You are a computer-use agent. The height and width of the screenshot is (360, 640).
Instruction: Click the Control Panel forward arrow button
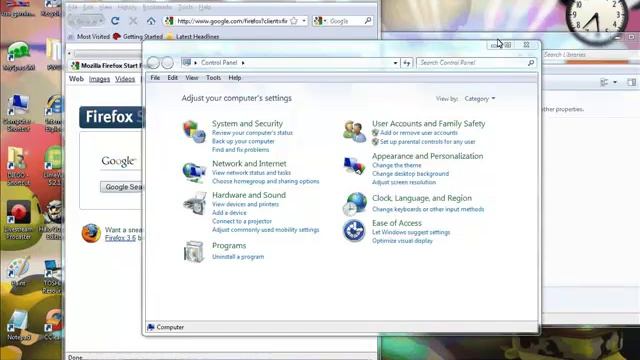tap(167, 62)
